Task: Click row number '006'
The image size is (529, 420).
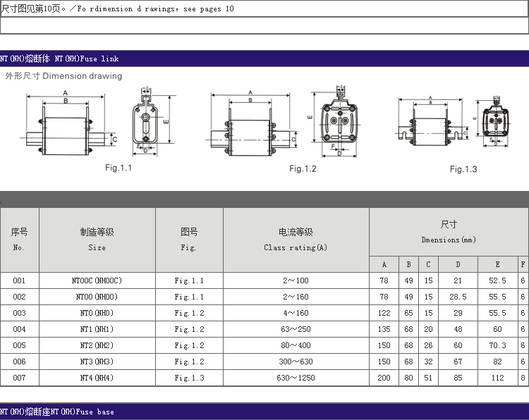Action: 19,362
